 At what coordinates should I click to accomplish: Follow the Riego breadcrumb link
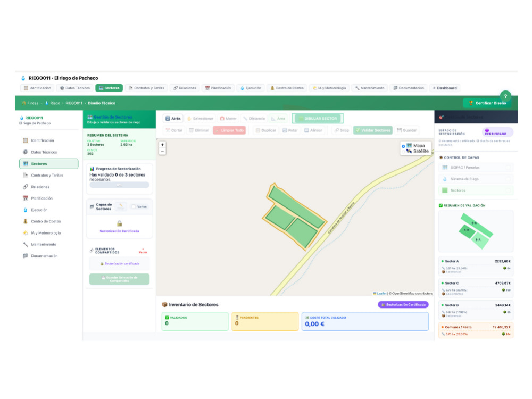55,103
